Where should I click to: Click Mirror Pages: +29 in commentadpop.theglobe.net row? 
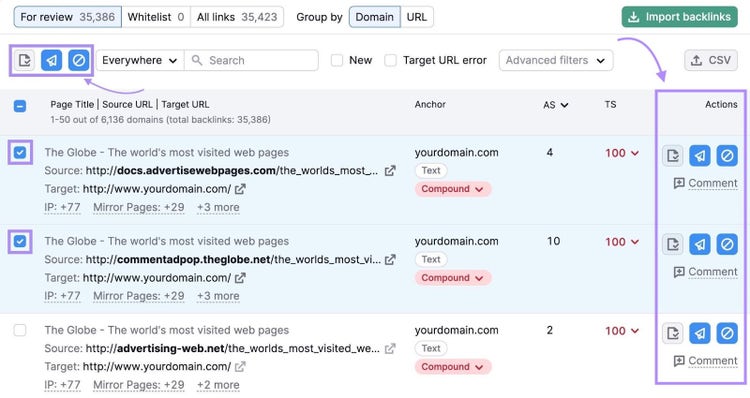pyautogui.click(x=139, y=297)
